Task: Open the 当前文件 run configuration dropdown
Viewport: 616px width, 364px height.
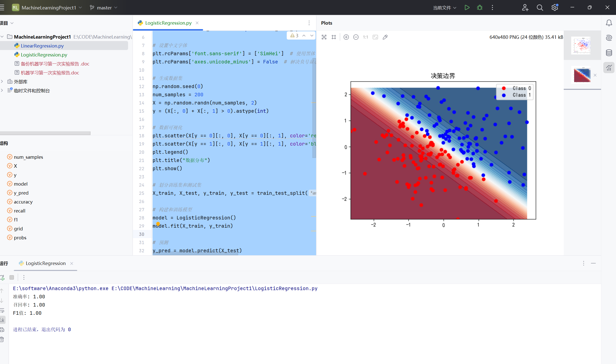Action: (445, 8)
